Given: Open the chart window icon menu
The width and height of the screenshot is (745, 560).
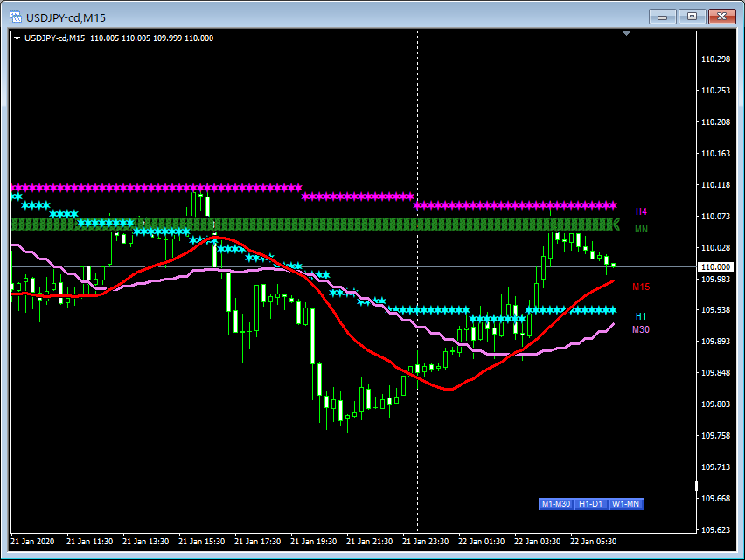Looking at the screenshot, I should tap(16, 16).
